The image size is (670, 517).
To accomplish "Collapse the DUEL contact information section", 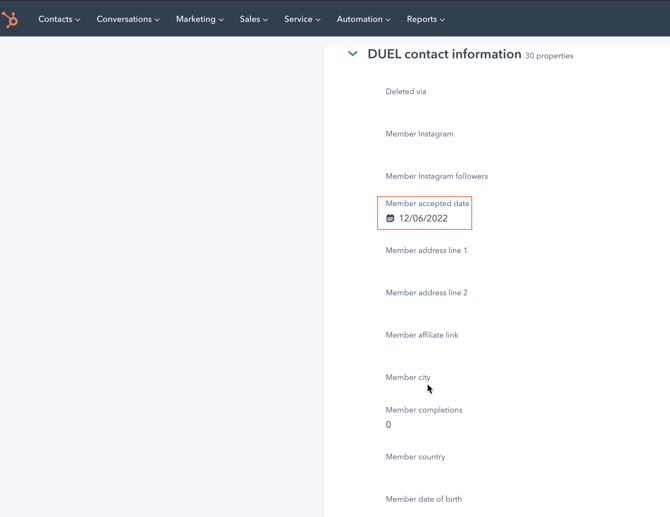I will point(353,54).
